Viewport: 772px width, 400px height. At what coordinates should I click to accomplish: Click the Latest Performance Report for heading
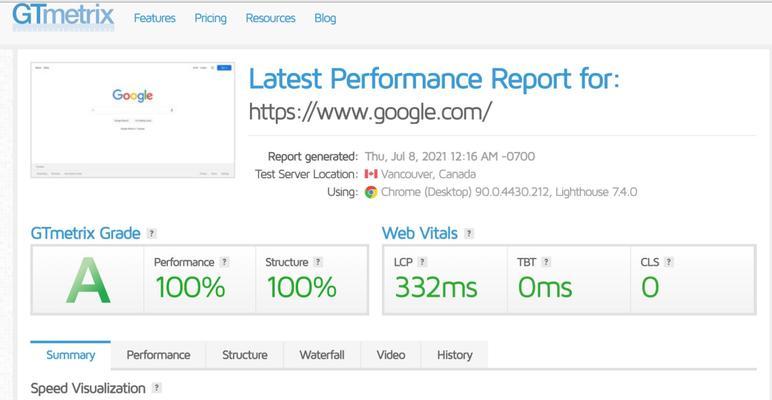click(x=434, y=79)
